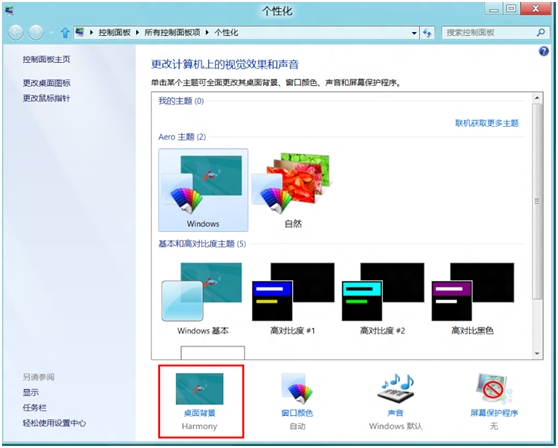Open the 联机获取更多主题 link
Viewport: 558px width, 448px height.
487,123
